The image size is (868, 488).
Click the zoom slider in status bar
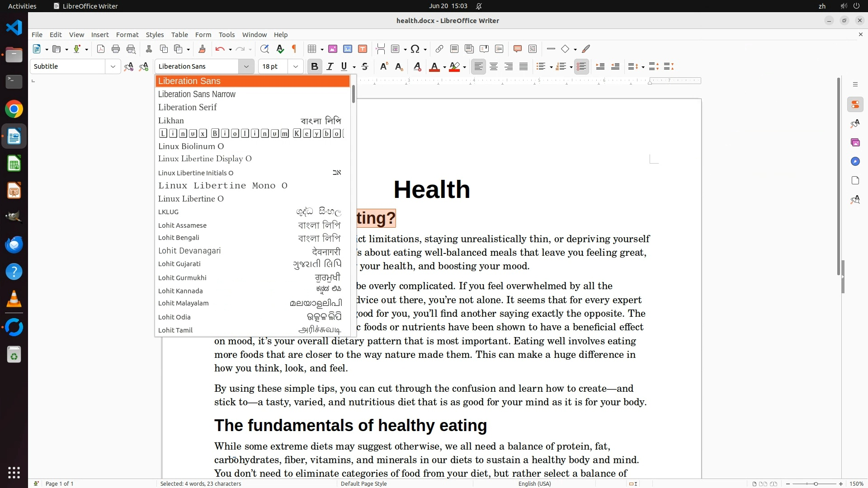click(815, 483)
